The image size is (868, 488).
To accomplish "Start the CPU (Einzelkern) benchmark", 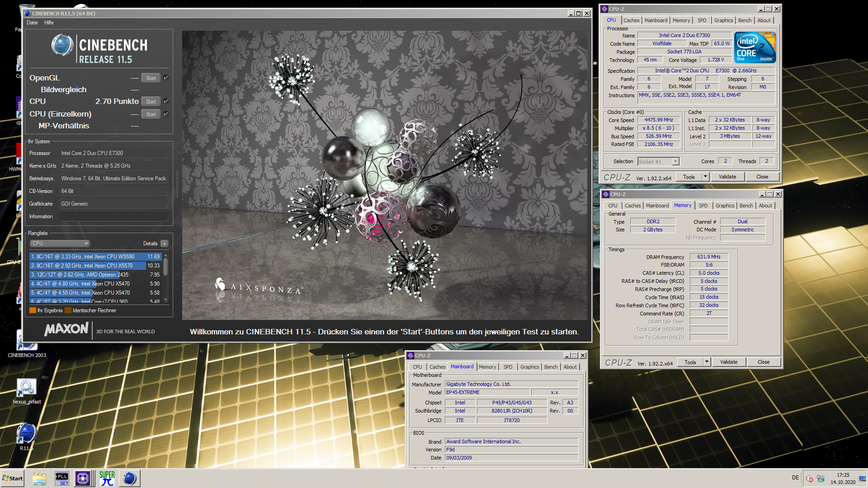I will pos(151,114).
